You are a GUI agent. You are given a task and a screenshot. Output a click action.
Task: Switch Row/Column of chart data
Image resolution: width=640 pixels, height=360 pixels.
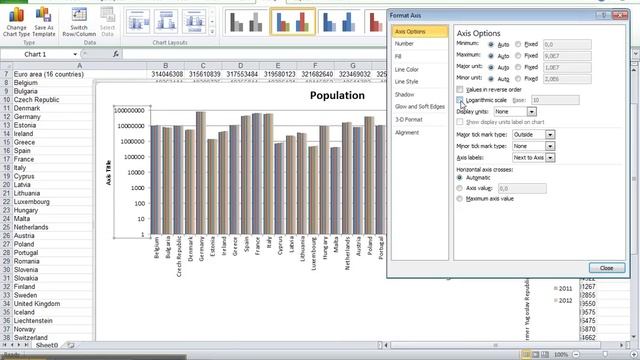79,23
